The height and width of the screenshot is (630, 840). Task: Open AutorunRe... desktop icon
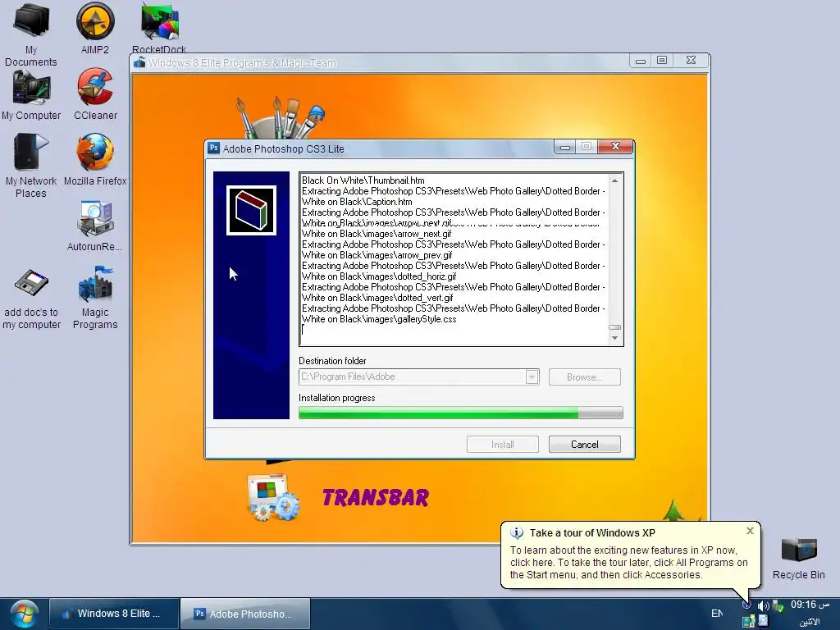point(95,226)
